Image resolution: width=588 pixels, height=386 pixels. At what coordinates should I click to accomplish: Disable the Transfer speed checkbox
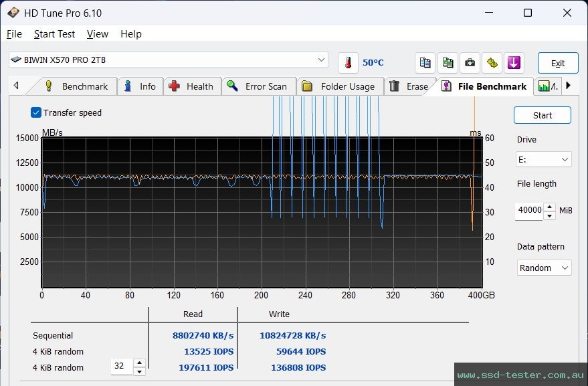(35, 112)
